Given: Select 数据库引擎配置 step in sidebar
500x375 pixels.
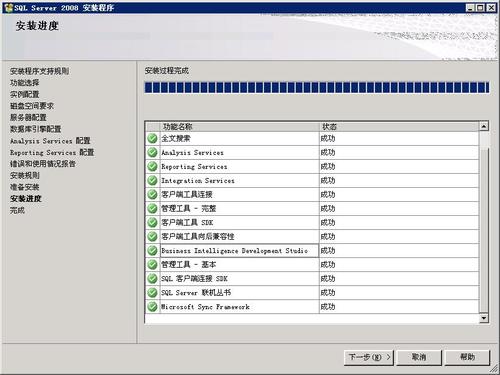Looking at the screenshot, I should pos(36,129).
